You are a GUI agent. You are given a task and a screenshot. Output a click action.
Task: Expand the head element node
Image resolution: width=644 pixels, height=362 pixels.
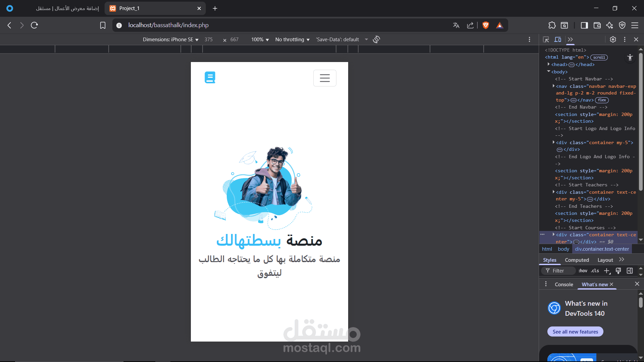(549, 64)
